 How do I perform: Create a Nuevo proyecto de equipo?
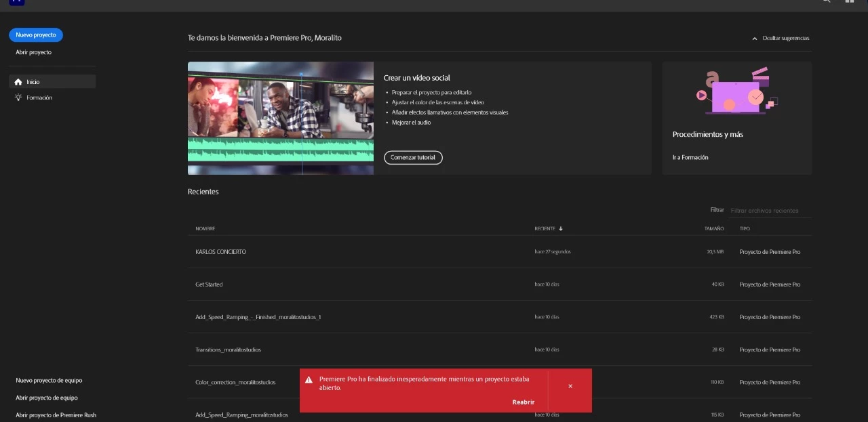(x=49, y=381)
